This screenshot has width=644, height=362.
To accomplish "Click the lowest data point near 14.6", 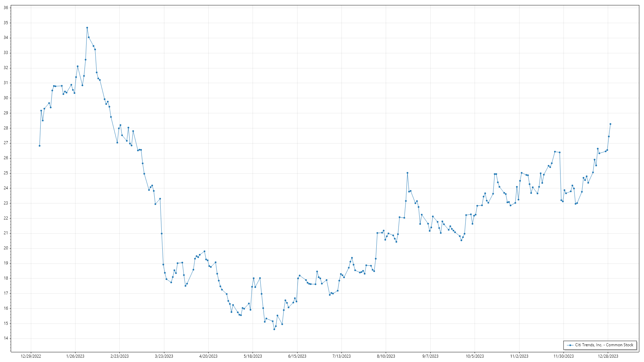I will coord(274,329).
